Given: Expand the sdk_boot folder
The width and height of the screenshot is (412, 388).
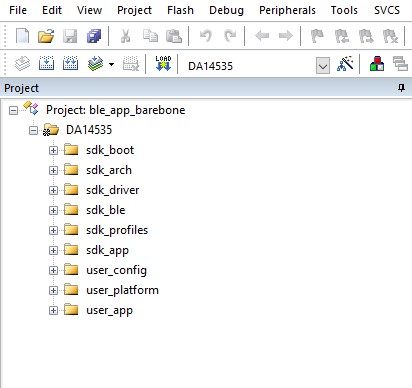Looking at the screenshot, I should 53,150.
